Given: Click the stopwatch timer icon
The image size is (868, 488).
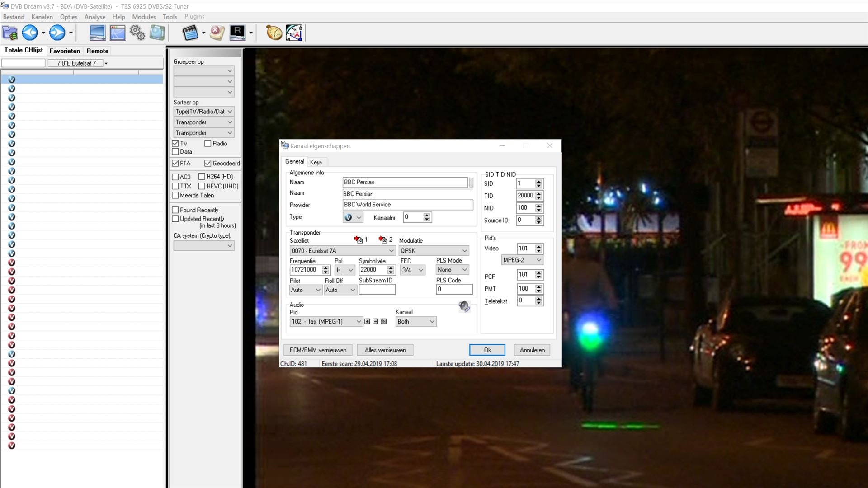Looking at the screenshot, I should (x=274, y=33).
